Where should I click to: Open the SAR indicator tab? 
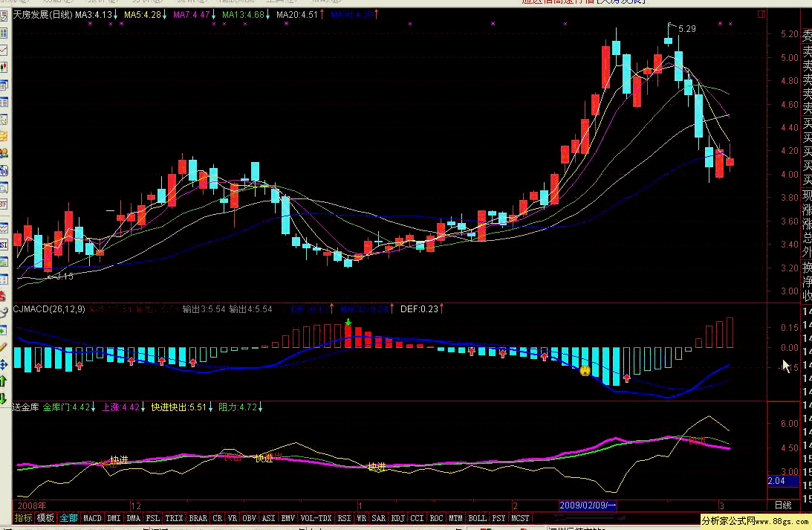click(379, 517)
